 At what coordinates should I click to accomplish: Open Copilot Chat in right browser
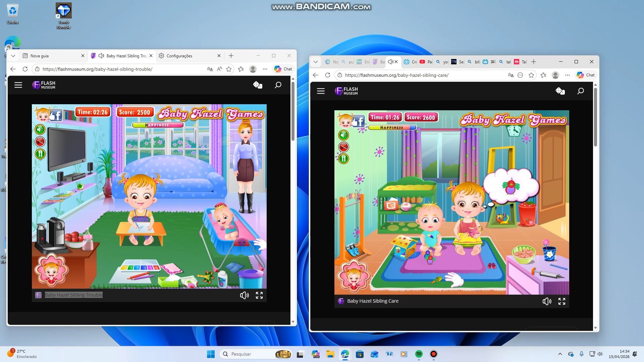(586, 75)
